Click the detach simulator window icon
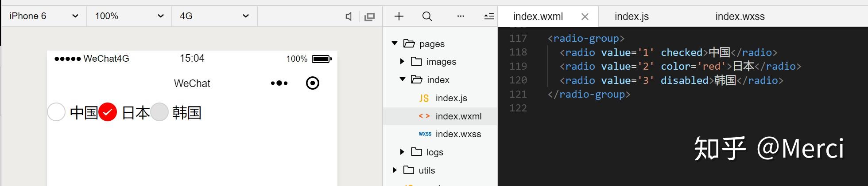 (369, 17)
